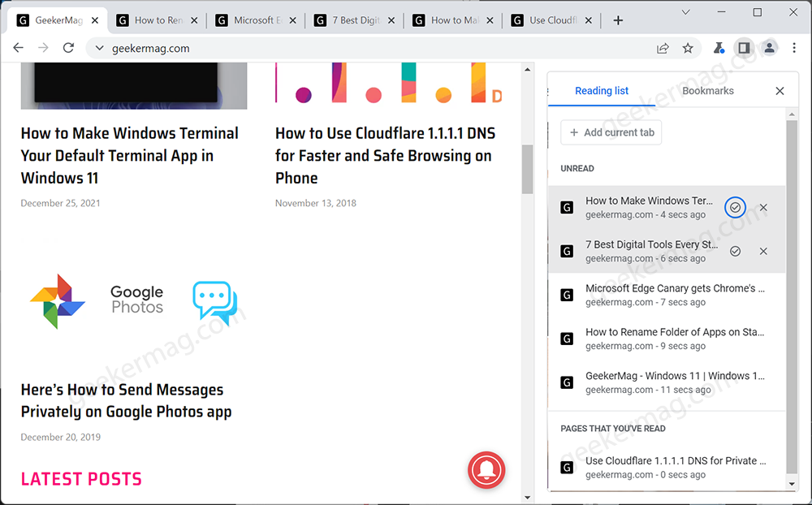Open the tab search chevron
The image size is (812, 505).
point(685,12)
